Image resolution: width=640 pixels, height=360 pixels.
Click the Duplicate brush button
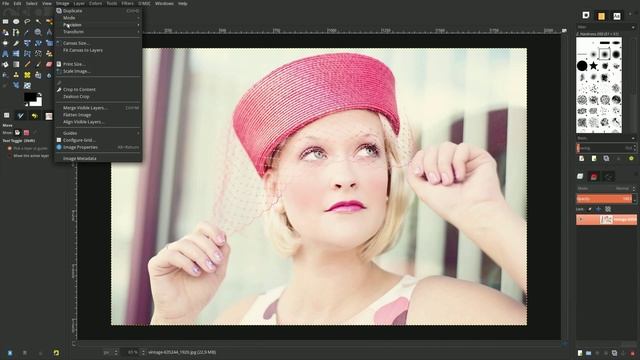(x=606, y=158)
